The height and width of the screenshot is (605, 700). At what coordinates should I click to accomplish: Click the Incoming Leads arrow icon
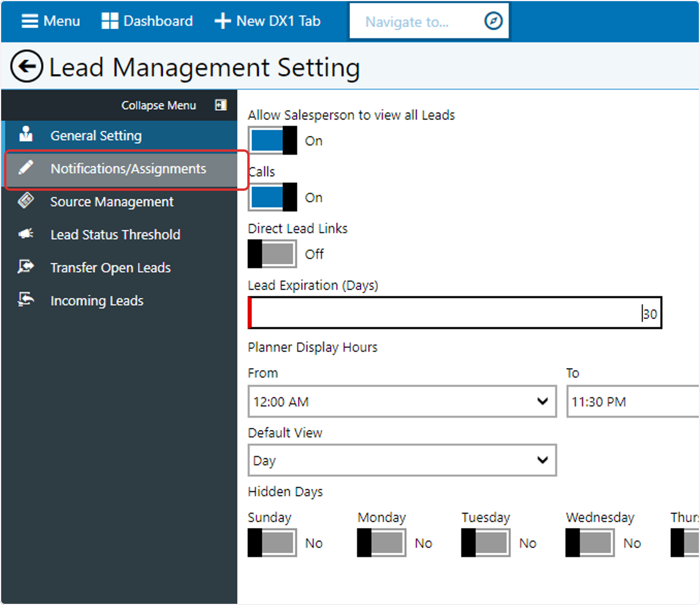coord(26,299)
